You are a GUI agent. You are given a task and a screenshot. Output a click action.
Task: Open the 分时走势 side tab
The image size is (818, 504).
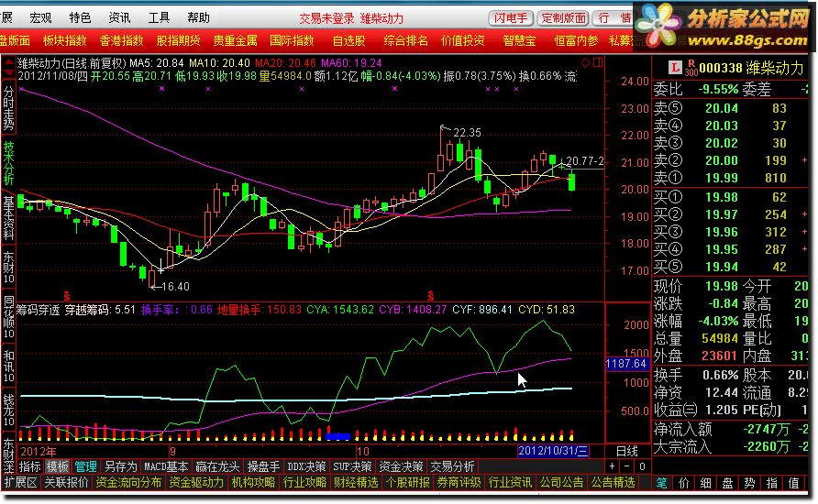point(9,108)
